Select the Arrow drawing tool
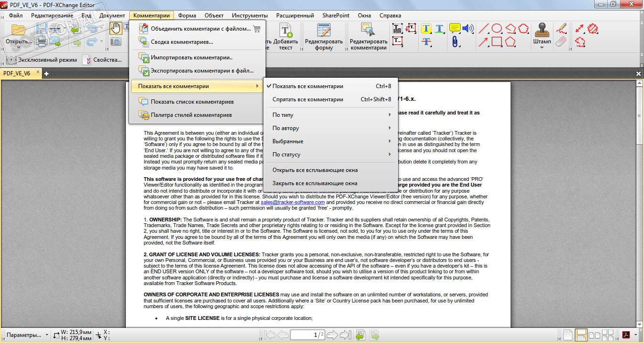This screenshot has width=644, height=343. coord(483,41)
